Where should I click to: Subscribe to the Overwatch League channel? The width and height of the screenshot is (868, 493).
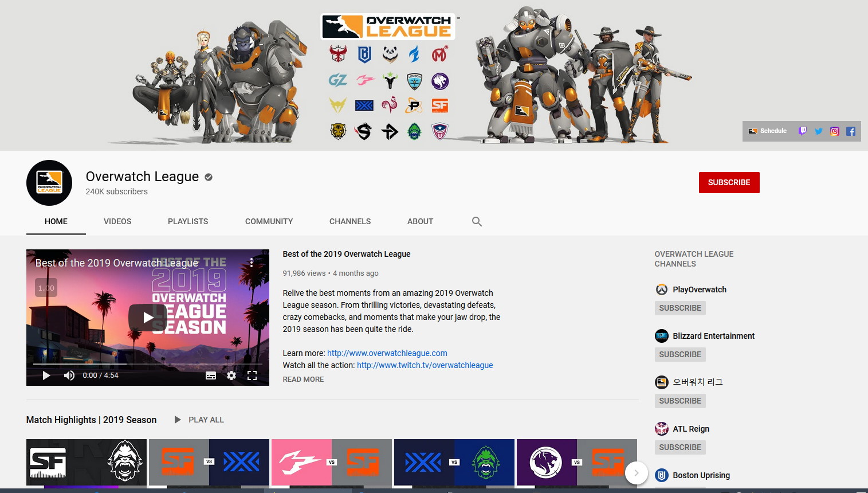point(729,182)
